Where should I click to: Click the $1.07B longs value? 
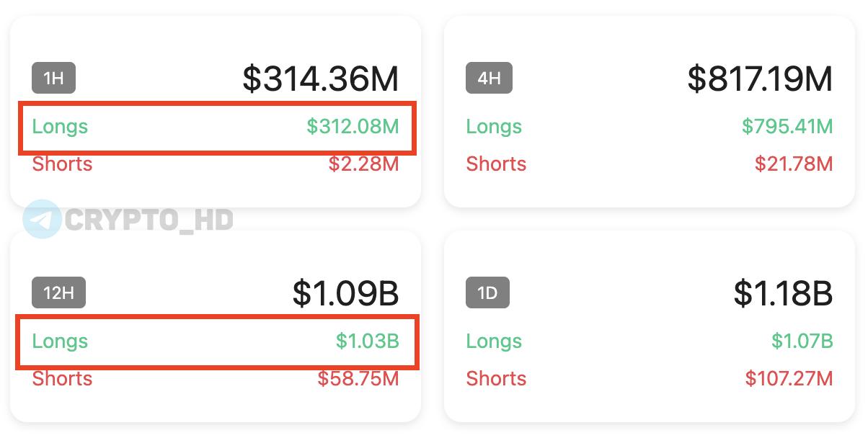(x=802, y=341)
